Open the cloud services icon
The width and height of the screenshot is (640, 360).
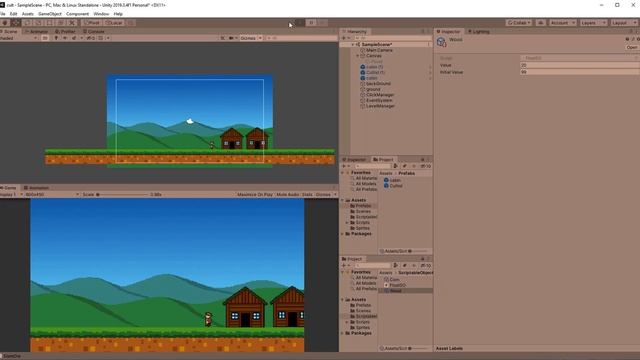540,23
